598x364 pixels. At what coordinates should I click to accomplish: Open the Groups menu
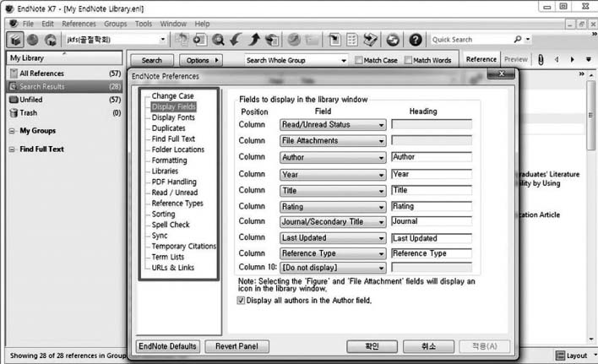point(116,24)
